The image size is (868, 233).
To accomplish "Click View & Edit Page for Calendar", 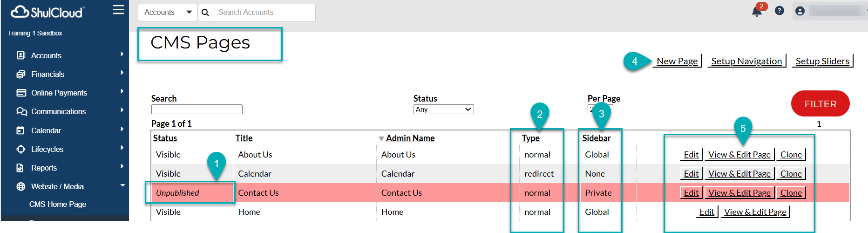I will (739, 174).
